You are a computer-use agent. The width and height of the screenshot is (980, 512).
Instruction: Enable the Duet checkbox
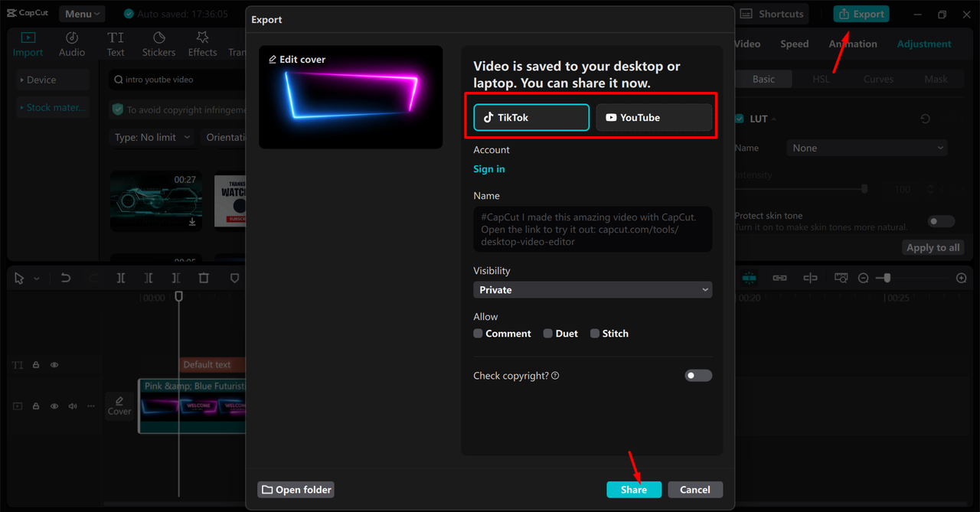[548, 334]
